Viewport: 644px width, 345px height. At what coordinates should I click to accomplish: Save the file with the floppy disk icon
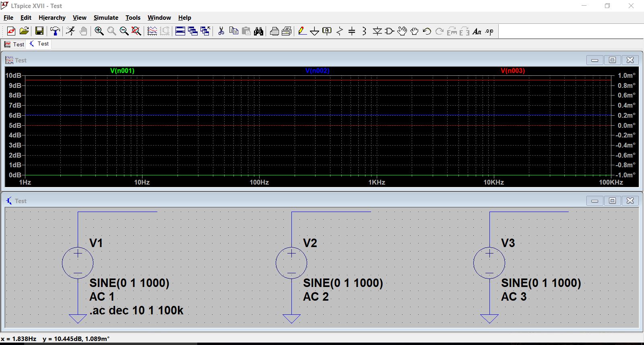click(39, 31)
